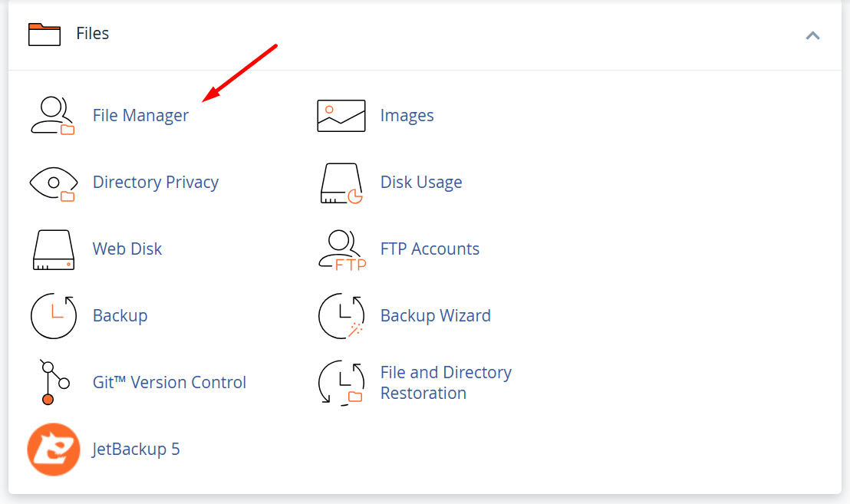The height and width of the screenshot is (504, 850).
Task: Click the Git Version Control branch icon
Action: [x=53, y=382]
